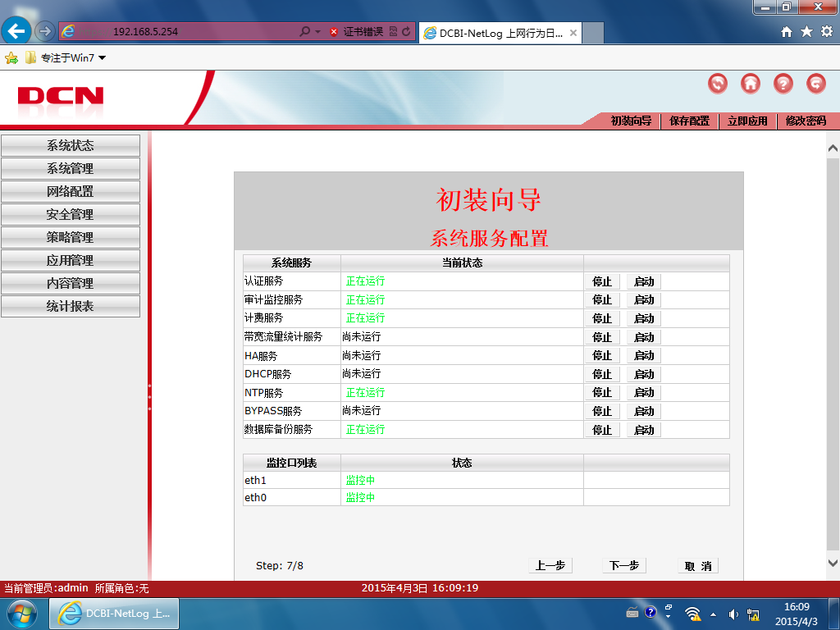Image resolution: width=840 pixels, height=630 pixels.
Task: Open the 系统管理 sidebar menu
Action: (x=71, y=168)
